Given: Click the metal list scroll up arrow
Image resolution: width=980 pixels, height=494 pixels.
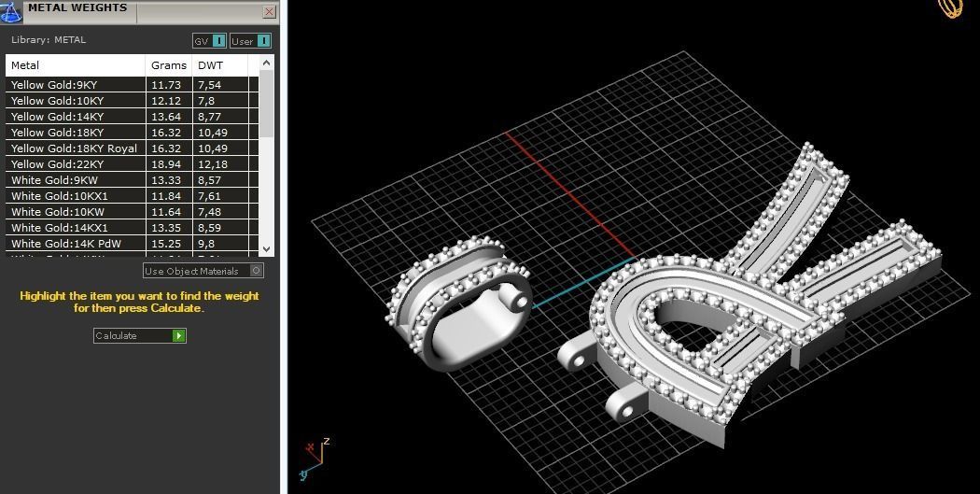Looking at the screenshot, I should [x=266, y=63].
